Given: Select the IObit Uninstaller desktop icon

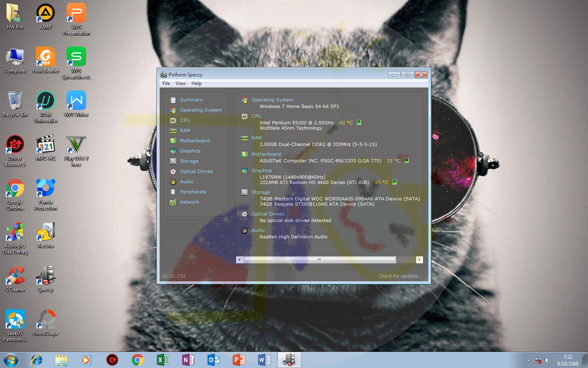Looking at the screenshot, I should coord(46,107).
